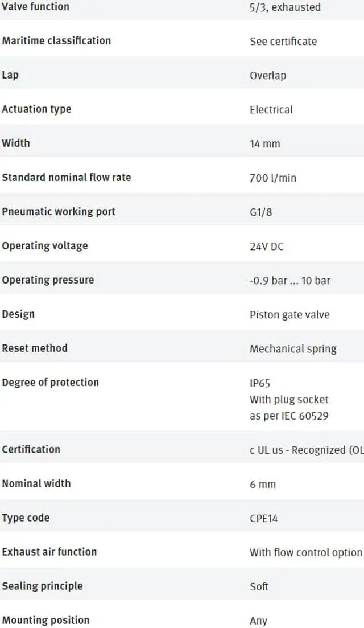
Task: Select the G1/8 port value
Action: [260, 212]
